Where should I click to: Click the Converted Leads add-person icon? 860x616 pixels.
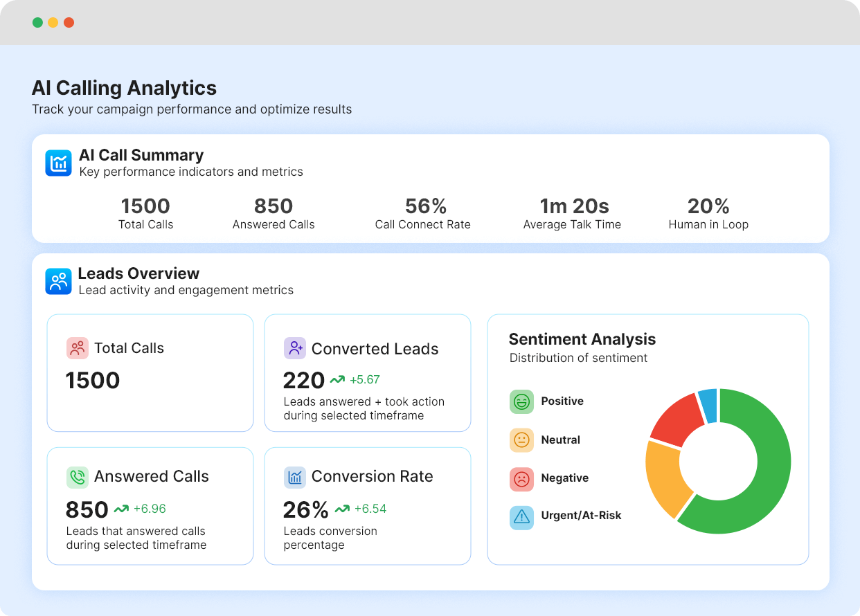[294, 348]
